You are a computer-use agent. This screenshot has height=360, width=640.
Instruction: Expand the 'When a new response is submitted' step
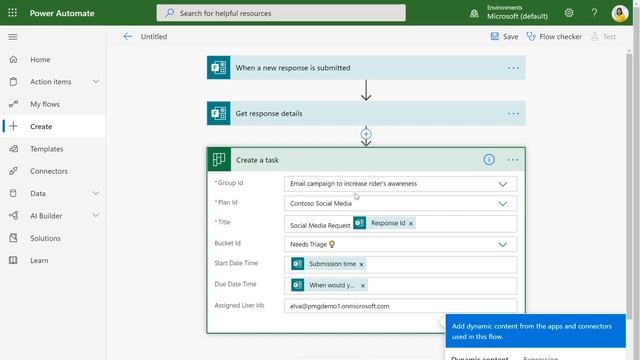366,68
